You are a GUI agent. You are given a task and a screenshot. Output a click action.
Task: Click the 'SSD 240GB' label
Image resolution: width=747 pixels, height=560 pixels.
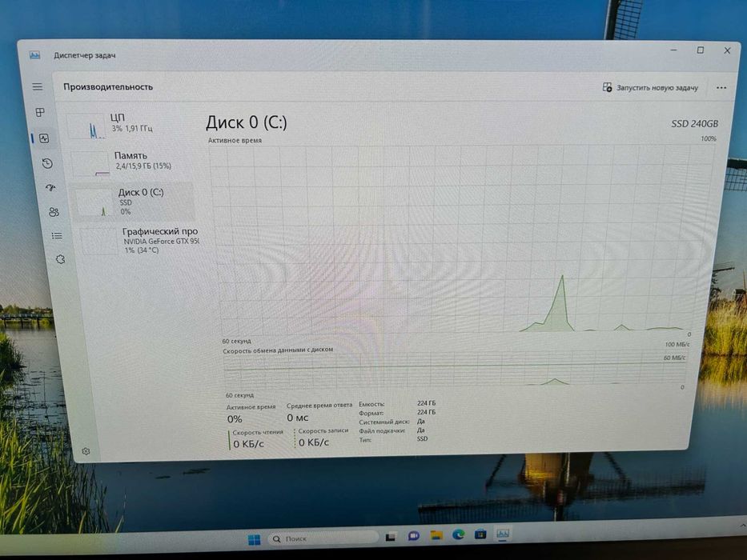pyautogui.click(x=695, y=124)
